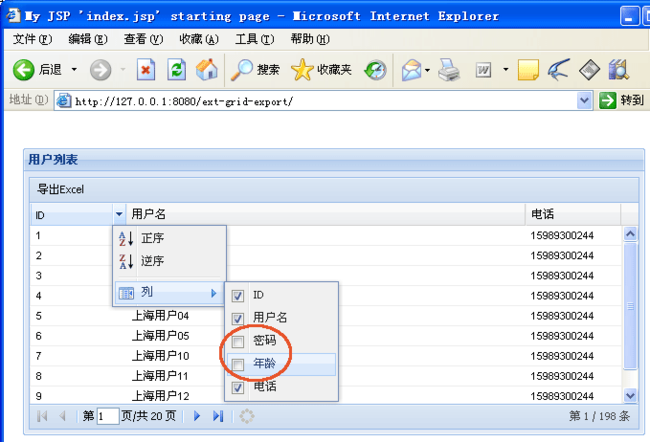
Task: Expand the 列 submenu arrow
Action: 213,293
